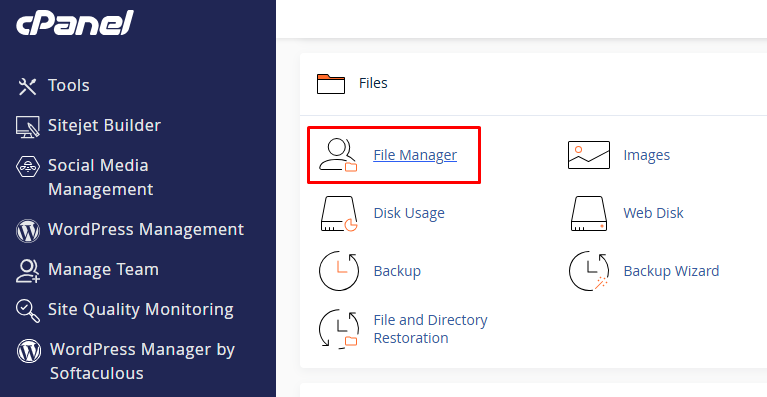Viewport: 767px width, 397px height.
Task: Click the Manage Team people icon
Action: 27,271
